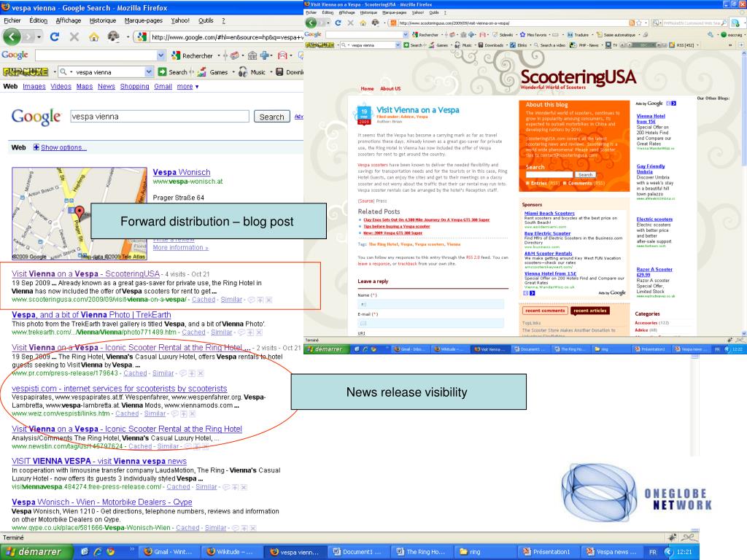Open Mes favoris in the ScooteringUSA window toolbar

[533, 35]
